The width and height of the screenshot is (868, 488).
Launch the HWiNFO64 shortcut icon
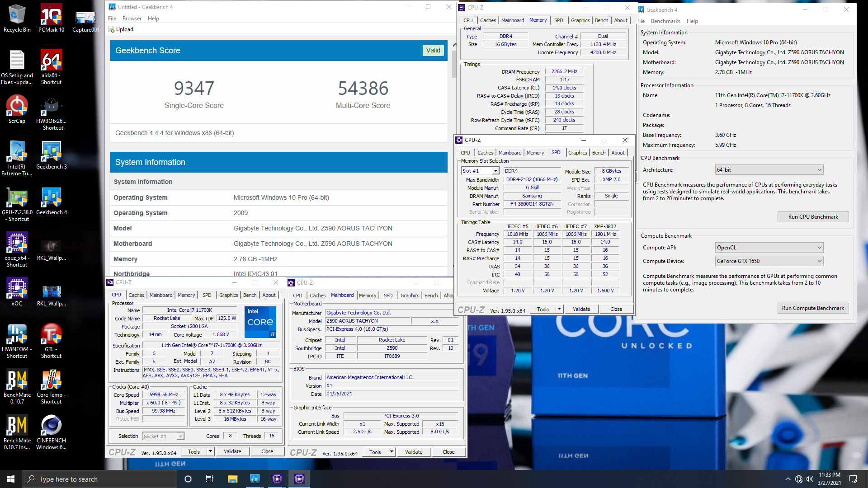point(17,341)
